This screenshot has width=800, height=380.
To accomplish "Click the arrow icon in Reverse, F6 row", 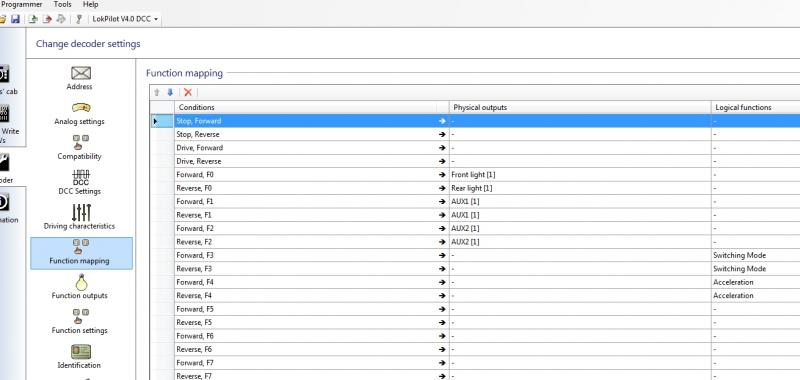I will click(x=442, y=349).
